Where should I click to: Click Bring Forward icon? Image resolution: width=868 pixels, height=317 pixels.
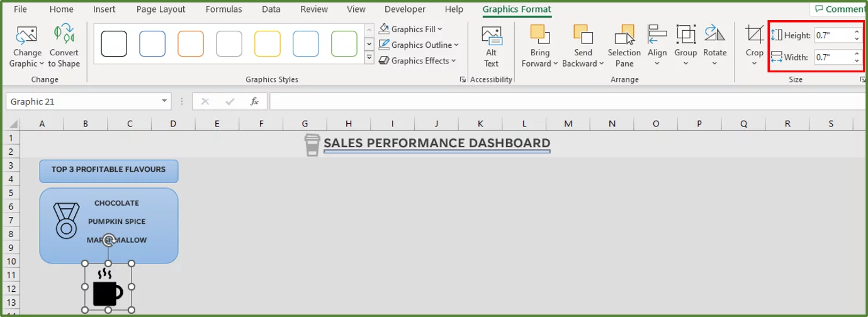click(539, 34)
